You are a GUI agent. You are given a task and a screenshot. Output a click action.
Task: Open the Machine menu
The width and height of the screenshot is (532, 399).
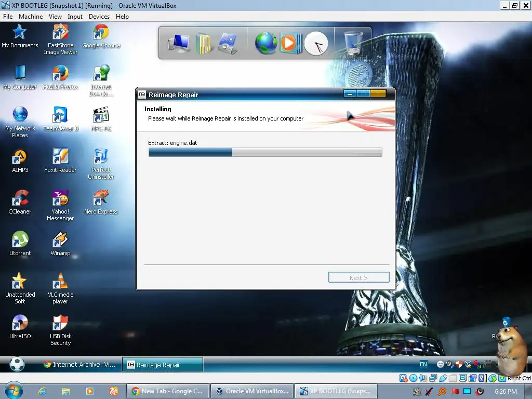[x=31, y=16]
